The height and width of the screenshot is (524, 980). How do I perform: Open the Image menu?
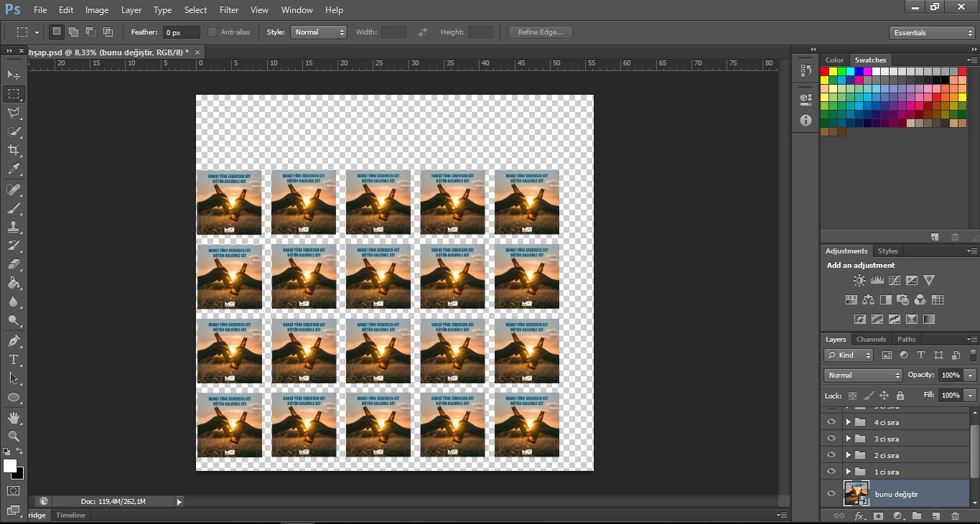(97, 10)
